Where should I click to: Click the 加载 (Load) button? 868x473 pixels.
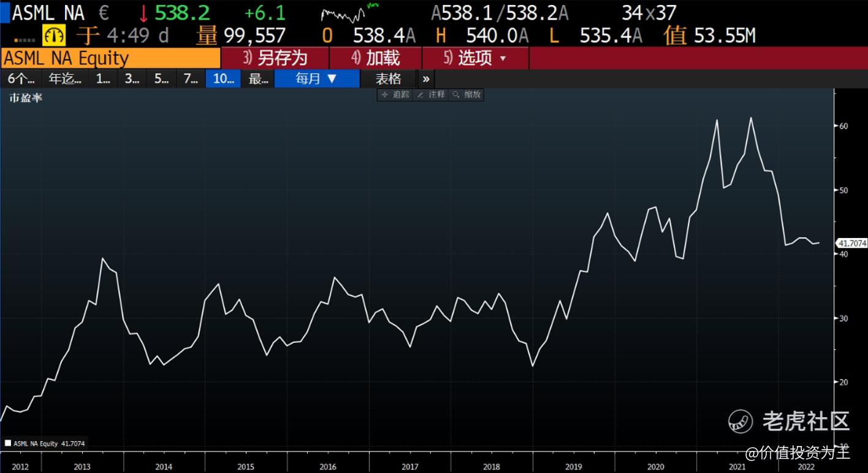(x=376, y=58)
